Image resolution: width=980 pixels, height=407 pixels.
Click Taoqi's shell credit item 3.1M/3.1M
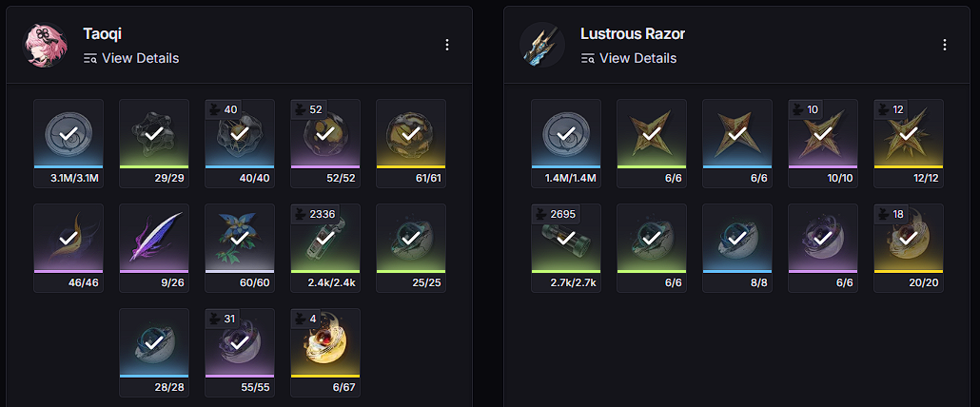click(69, 143)
